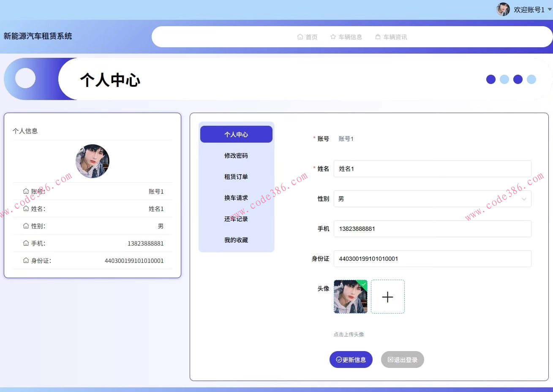Click the exit icon inside 退出登录 button

pyautogui.click(x=391, y=359)
